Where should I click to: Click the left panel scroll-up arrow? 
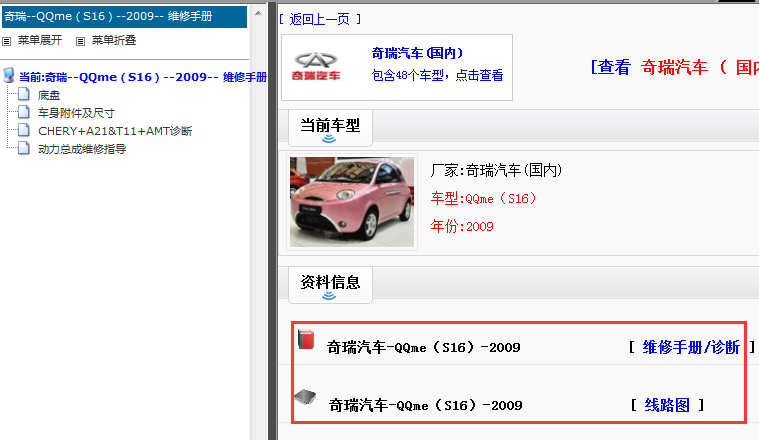click(258, 14)
